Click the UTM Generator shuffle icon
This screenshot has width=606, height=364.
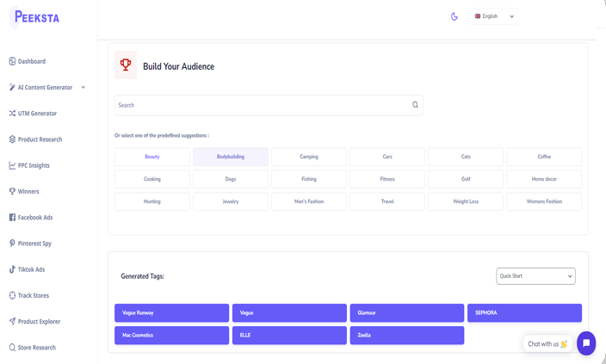(12, 114)
